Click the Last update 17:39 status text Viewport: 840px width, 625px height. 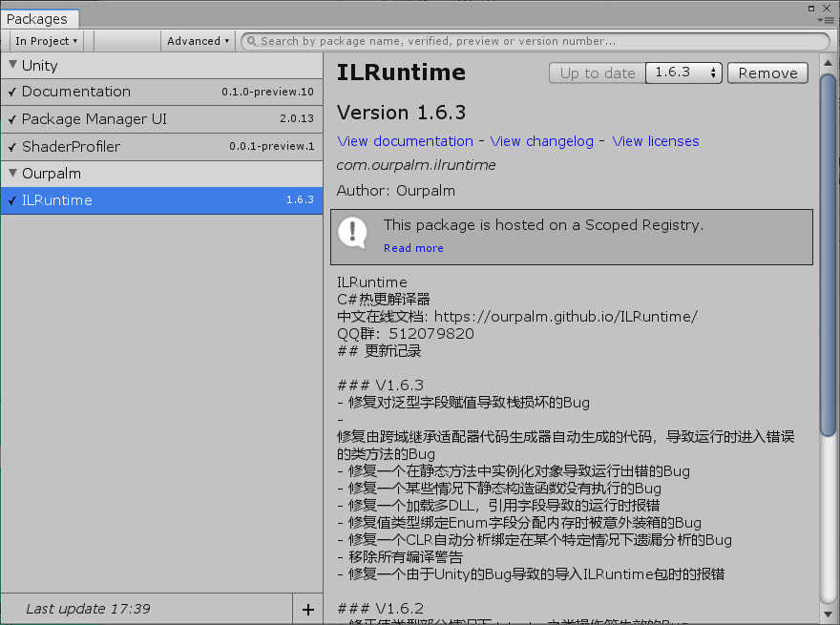pyautogui.click(x=89, y=609)
